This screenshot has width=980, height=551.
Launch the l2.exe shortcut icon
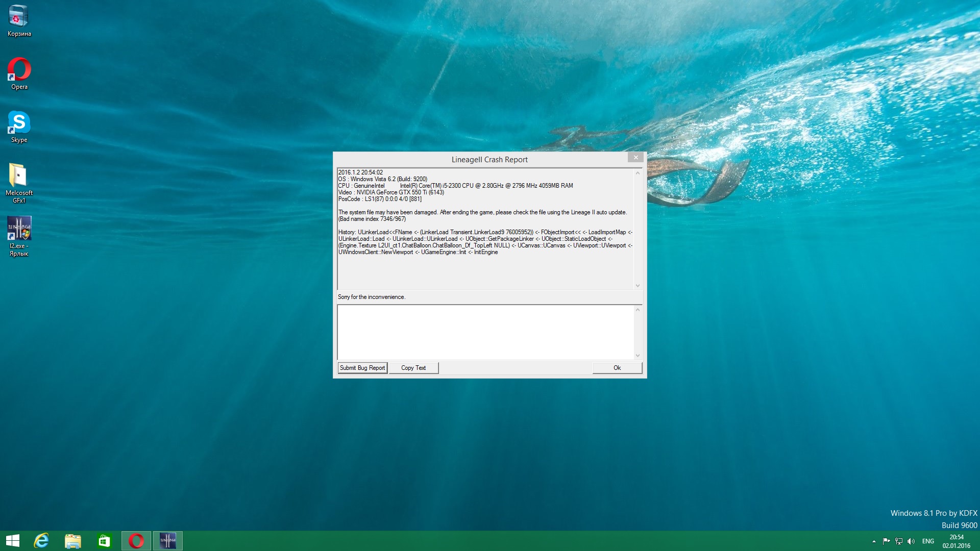coord(19,236)
